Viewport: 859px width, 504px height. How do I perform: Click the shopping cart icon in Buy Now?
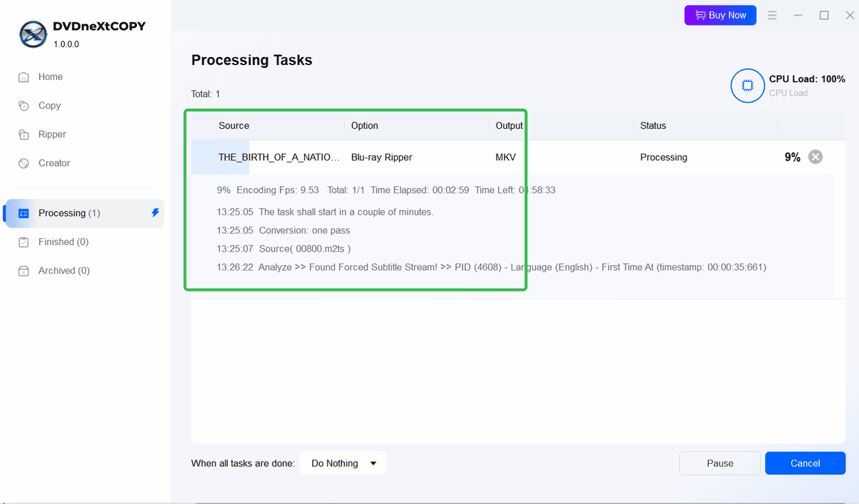[700, 15]
